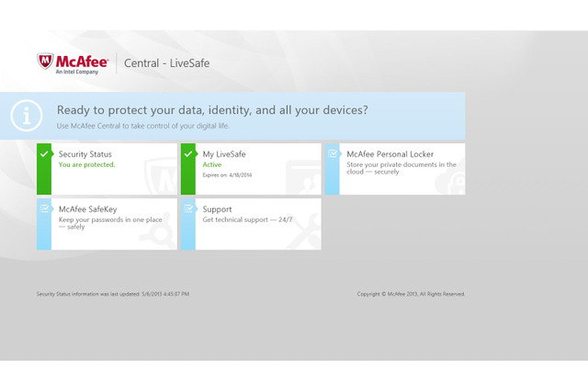Click the green checkmark on My LiveSafe
Viewport: 588px width, 391px height.
[x=187, y=154]
